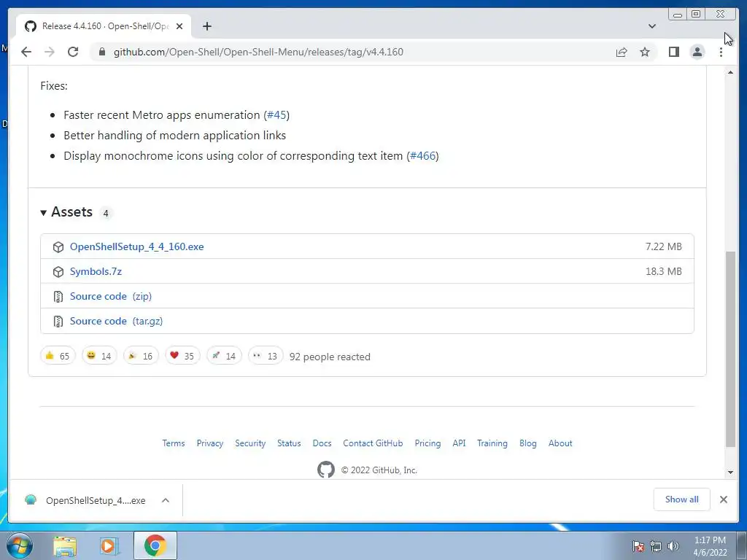The image size is (747, 560).
Task: Click the GitHub logo in the footer
Action: click(x=326, y=470)
